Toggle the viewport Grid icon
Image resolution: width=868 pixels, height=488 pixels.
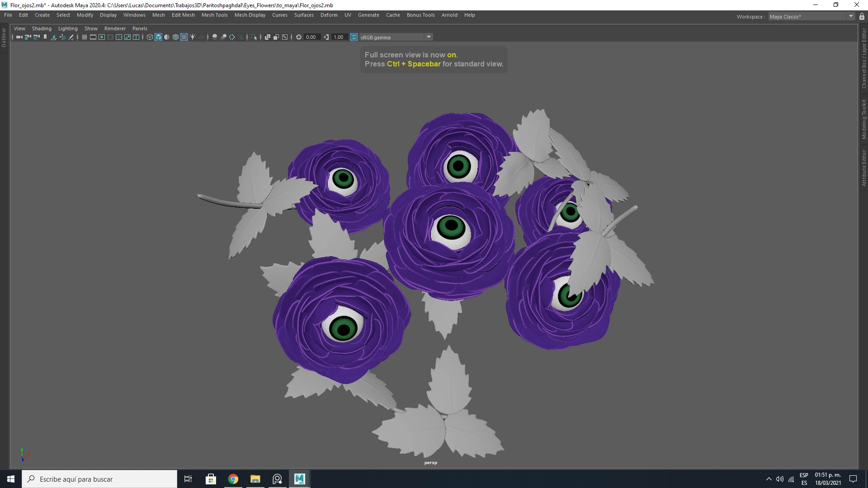coord(85,37)
